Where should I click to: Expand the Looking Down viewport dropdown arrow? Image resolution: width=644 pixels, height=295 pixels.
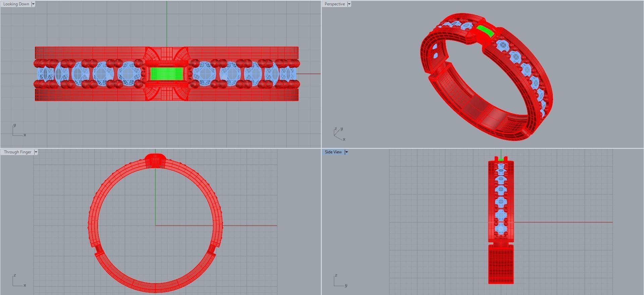tap(33, 4)
